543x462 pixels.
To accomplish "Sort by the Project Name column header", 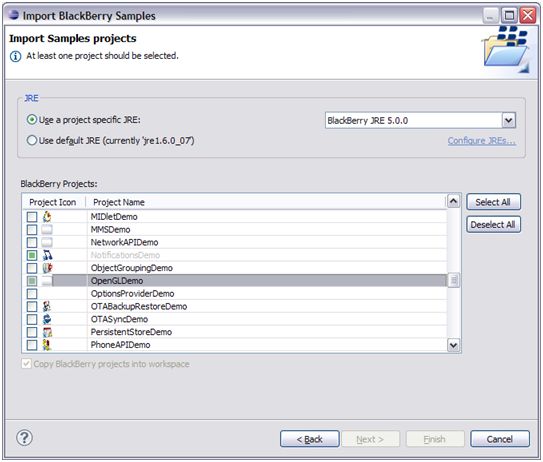I will [x=119, y=202].
